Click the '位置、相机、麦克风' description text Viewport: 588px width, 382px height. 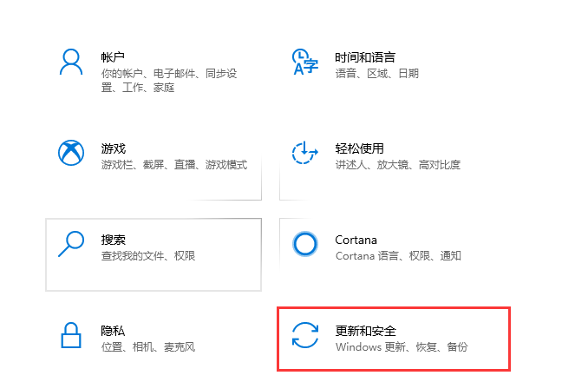[148, 347]
